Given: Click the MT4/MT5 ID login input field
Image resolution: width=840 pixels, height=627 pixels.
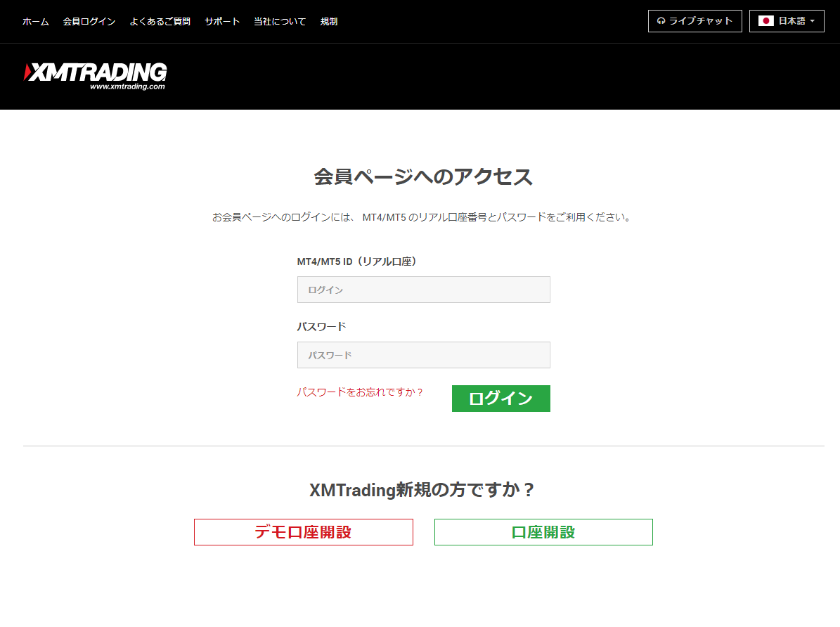Looking at the screenshot, I should pyautogui.click(x=423, y=289).
